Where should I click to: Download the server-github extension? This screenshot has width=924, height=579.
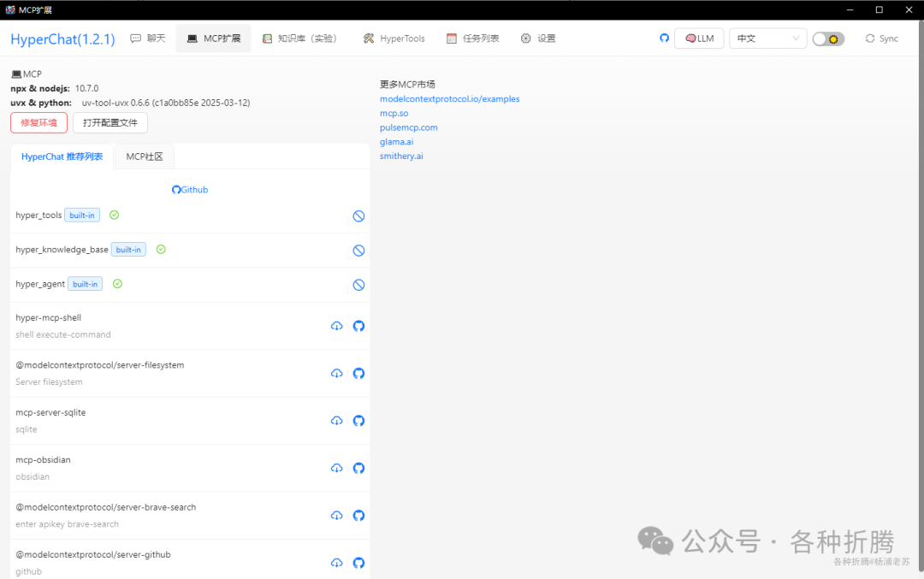336,563
